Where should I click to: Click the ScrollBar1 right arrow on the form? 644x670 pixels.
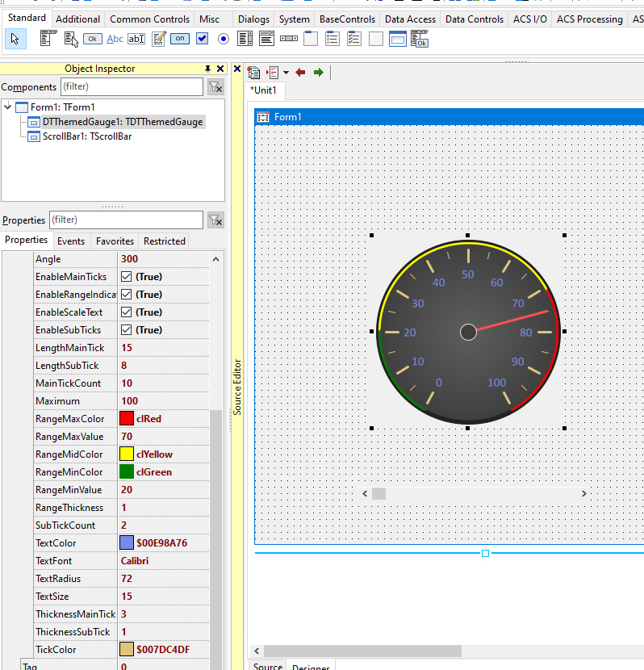(x=583, y=493)
